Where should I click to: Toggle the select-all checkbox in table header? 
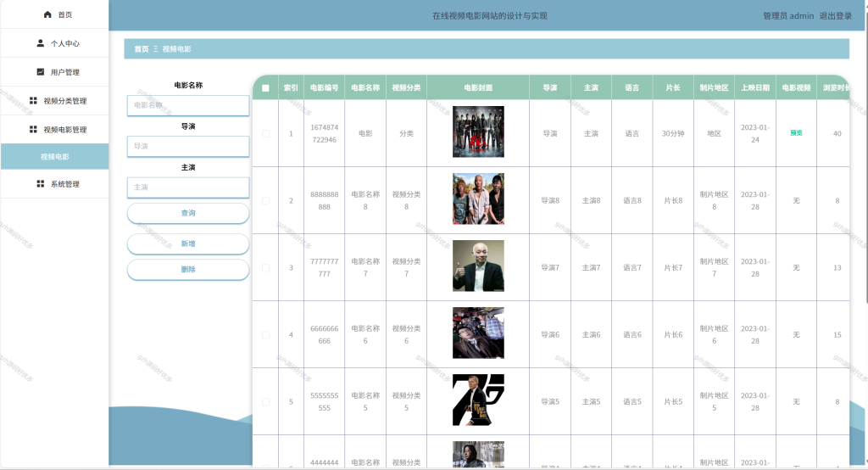(265, 87)
